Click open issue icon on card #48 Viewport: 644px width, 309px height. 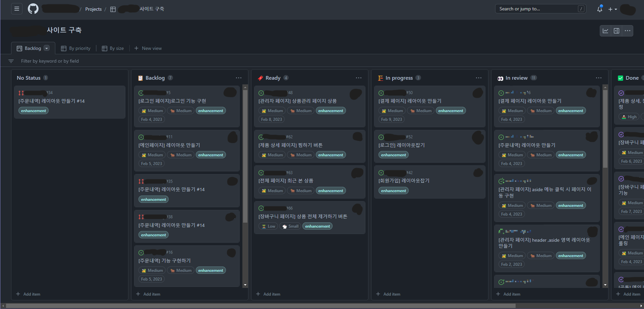(261, 93)
